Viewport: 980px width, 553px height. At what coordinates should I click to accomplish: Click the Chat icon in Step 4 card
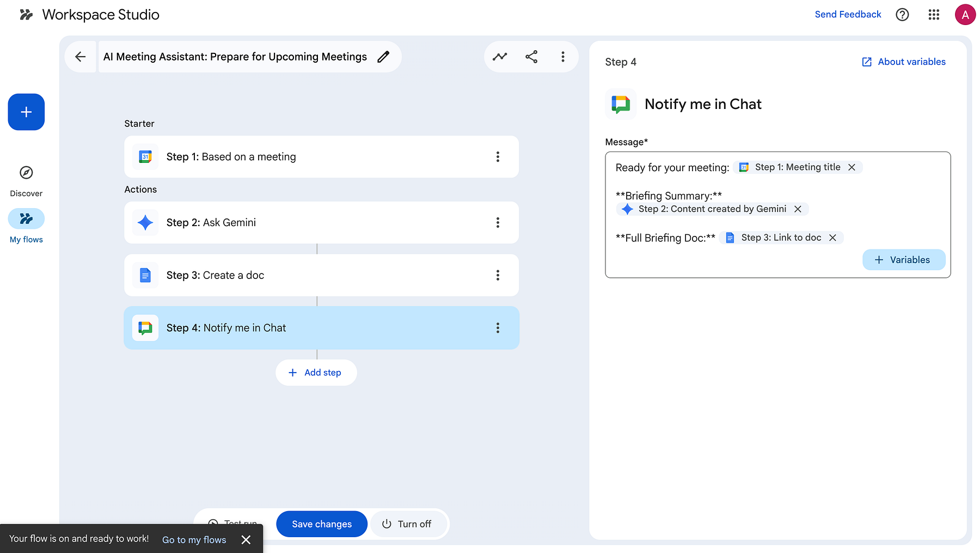click(145, 328)
